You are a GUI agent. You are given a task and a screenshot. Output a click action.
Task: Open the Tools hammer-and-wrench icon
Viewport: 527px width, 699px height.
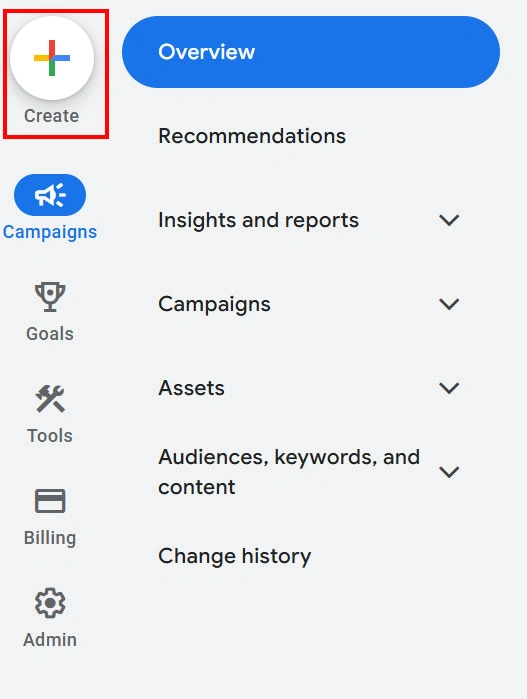(50, 399)
